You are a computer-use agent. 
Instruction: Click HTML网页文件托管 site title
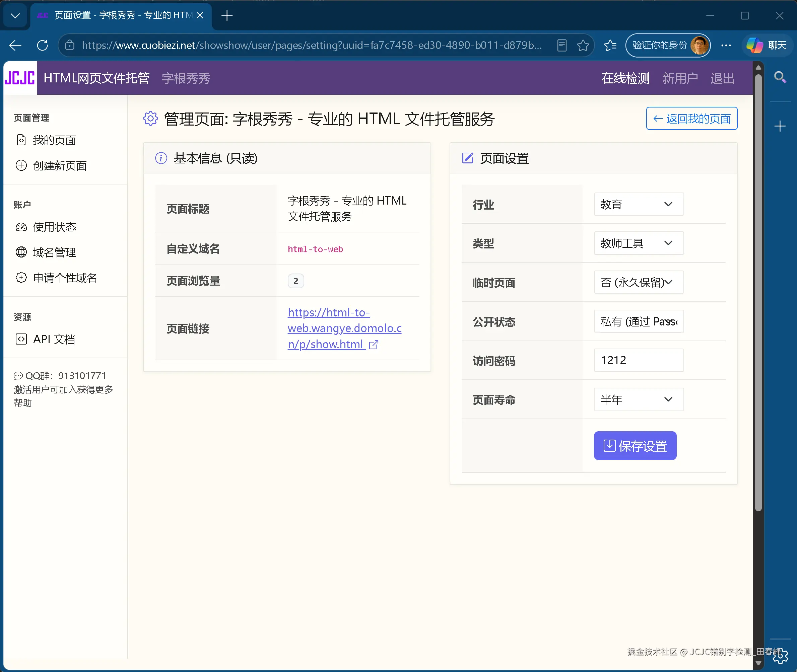coord(96,78)
